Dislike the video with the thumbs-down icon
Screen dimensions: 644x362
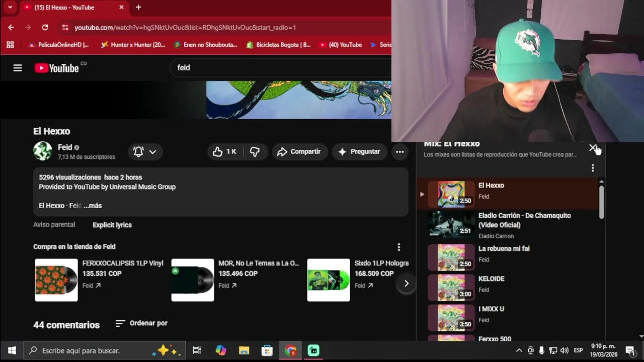(255, 151)
